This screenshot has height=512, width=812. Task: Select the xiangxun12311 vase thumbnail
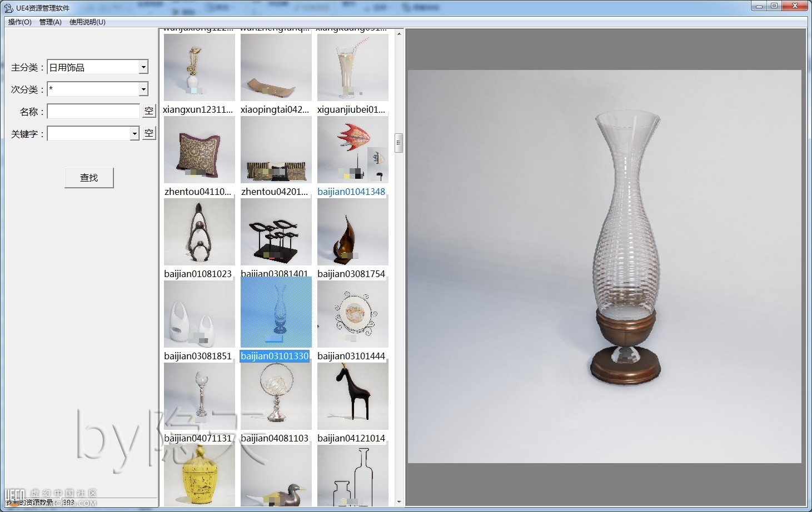(x=200, y=67)
